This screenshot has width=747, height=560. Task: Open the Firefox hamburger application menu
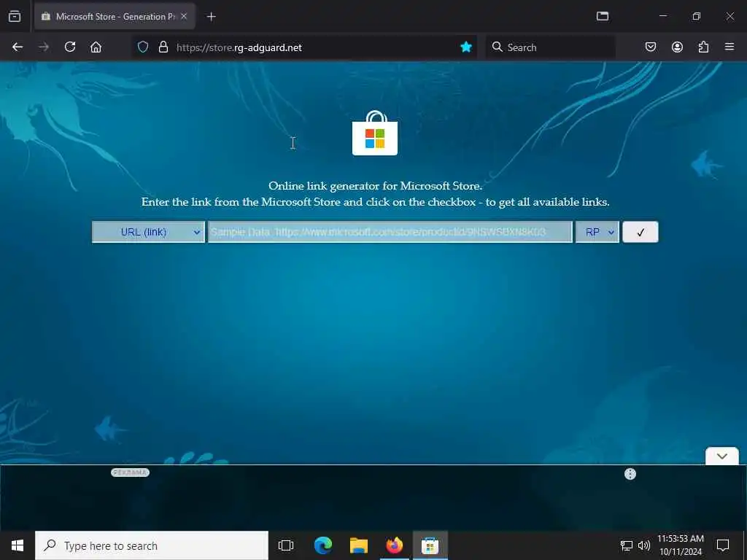(x=729, y=47)
